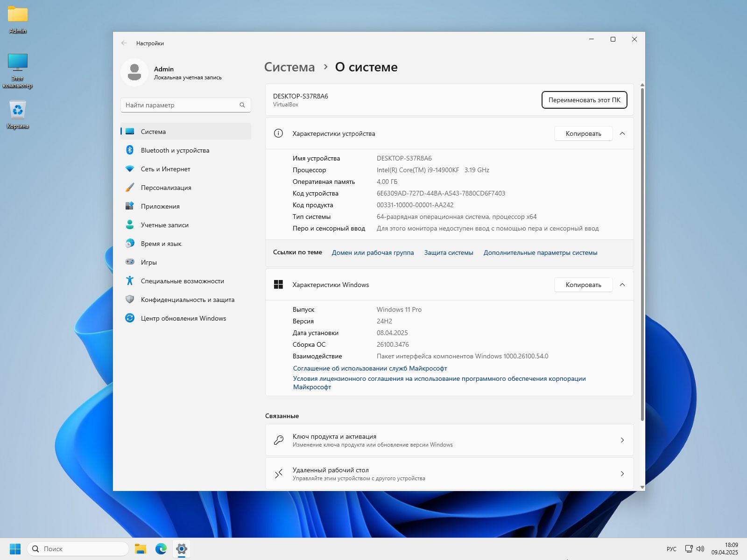Click the Settings gear on the taskbar
Viewport: 747px width, 560px height.
pyautogui.click(x=182, y=549)
